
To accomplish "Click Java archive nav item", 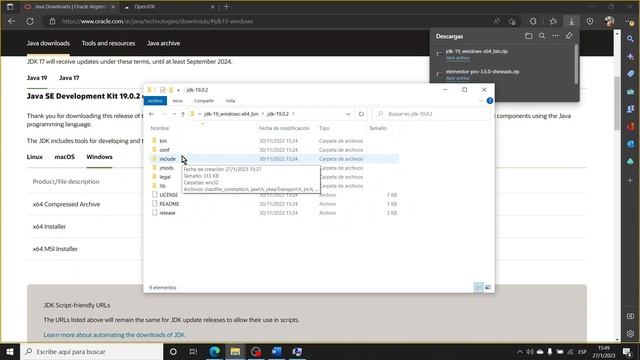I will pos(163,43).
